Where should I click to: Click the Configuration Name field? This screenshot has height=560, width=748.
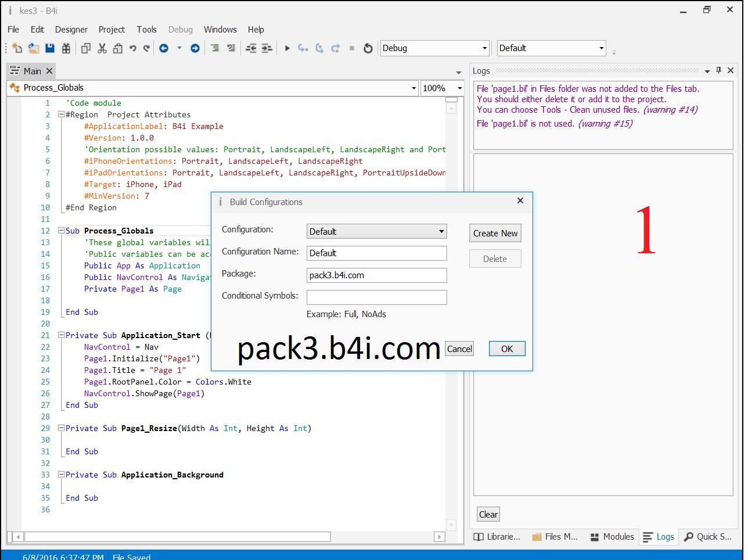pyautogui.click(x=377, y=253)
